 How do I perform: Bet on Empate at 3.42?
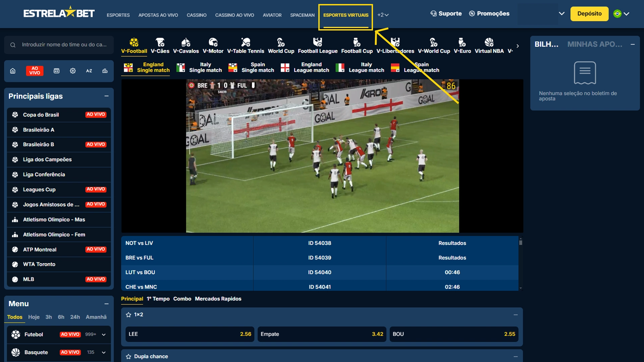(322, 334)
